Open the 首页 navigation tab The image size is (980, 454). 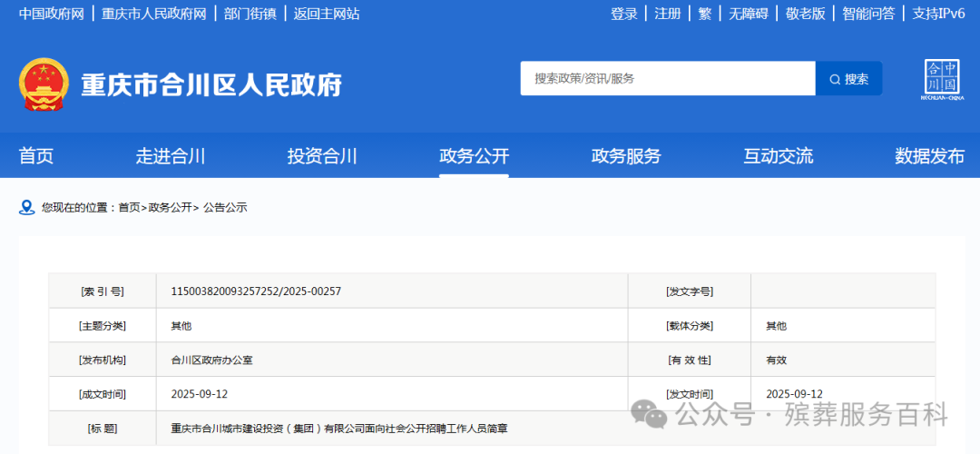36,156
